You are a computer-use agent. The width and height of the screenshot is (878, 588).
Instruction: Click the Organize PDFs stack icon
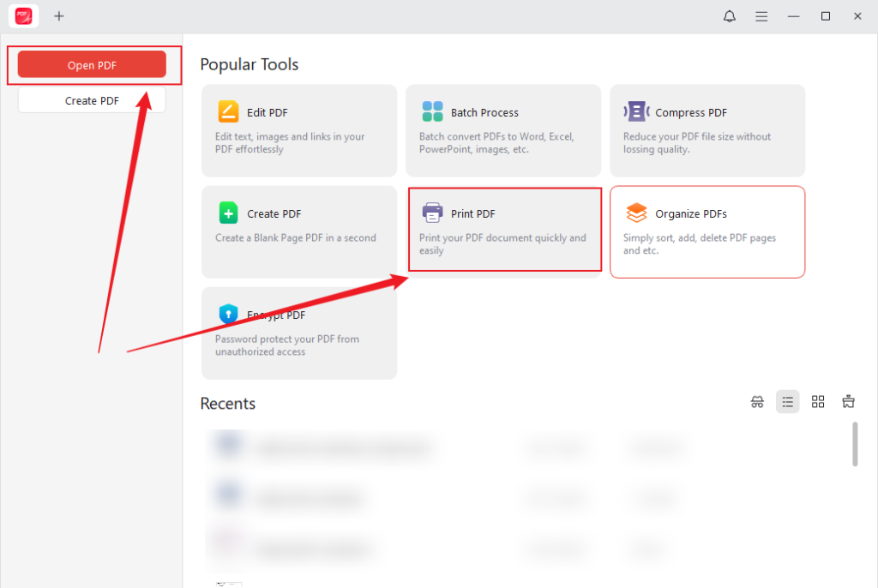coord(636,213)
